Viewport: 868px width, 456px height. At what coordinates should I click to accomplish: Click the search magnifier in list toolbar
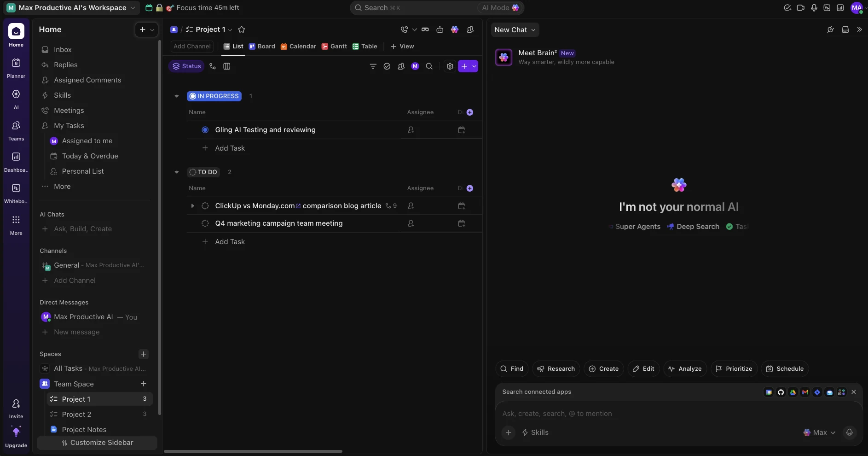pos(429,66)
